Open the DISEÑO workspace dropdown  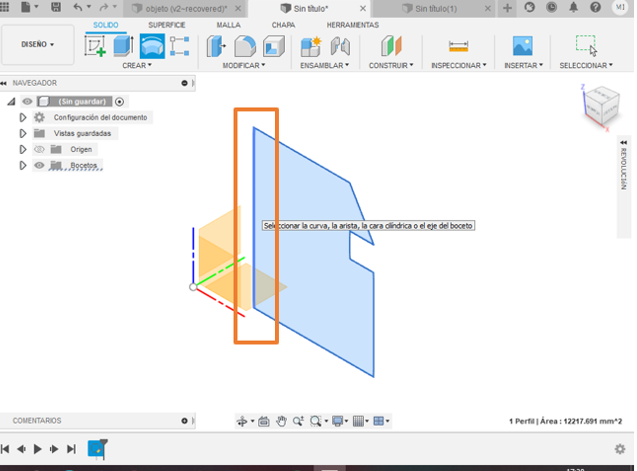pyautogui.click(x=37, y=44)
